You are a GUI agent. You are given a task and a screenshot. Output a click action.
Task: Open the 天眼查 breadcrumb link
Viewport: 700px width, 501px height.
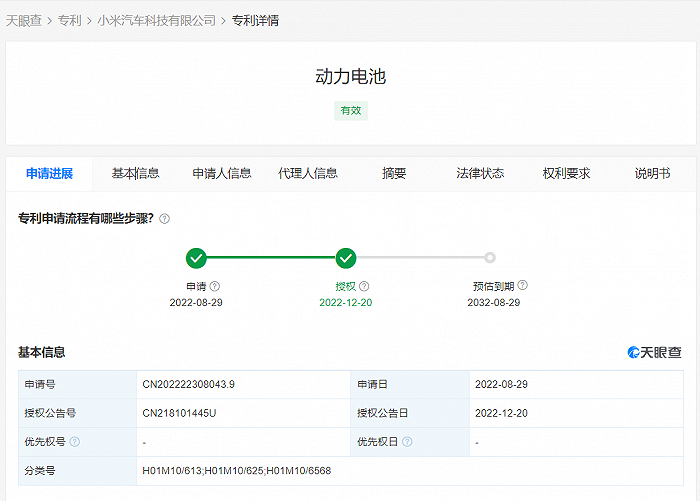point(24,21)
